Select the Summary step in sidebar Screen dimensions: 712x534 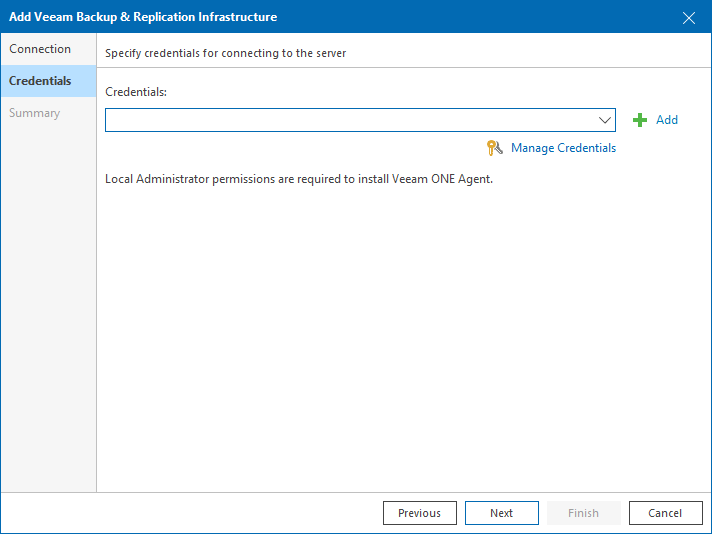(49, 113)
